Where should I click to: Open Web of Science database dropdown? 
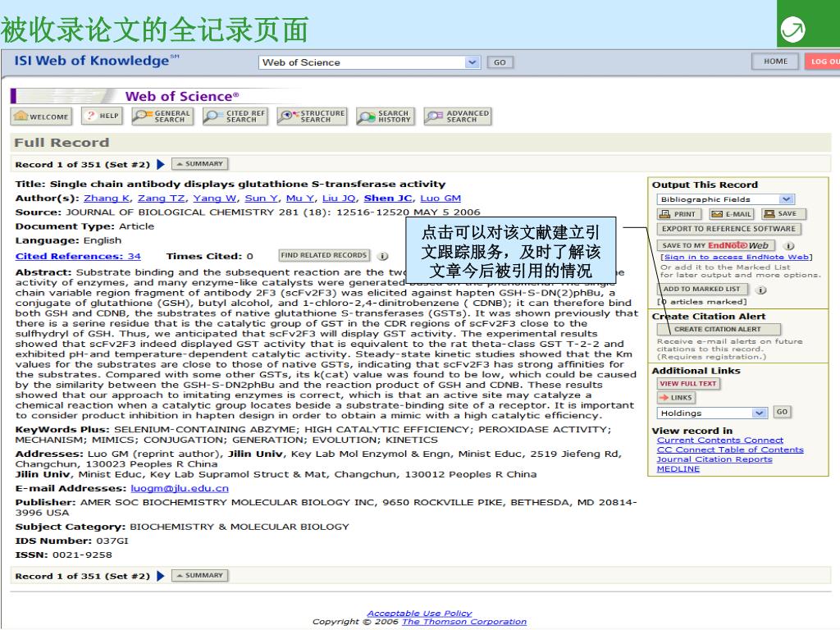tap(368, 62)
